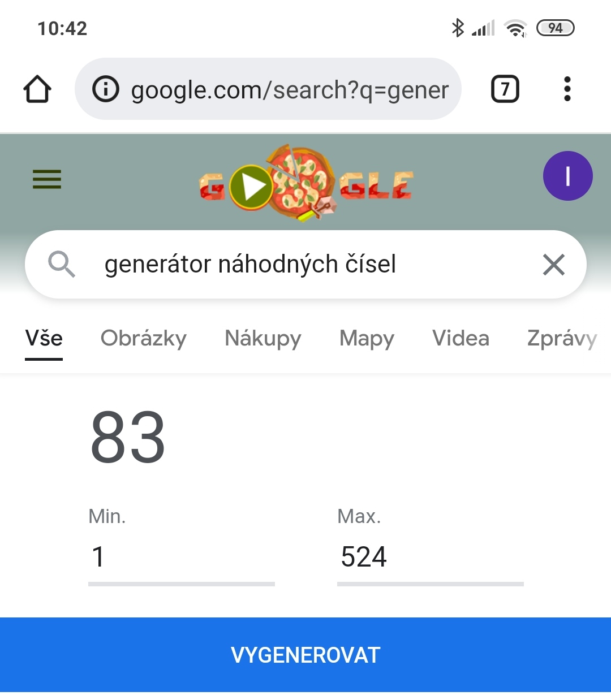Open the tab switcher showing 7 tabs
Viewport: 611px width, 700px height.
[505, 89]
